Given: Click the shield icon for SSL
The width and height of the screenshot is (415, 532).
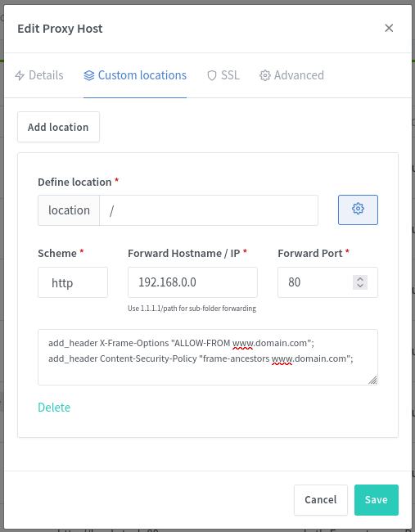Looking at the screenshot, I should coord(212,75).
